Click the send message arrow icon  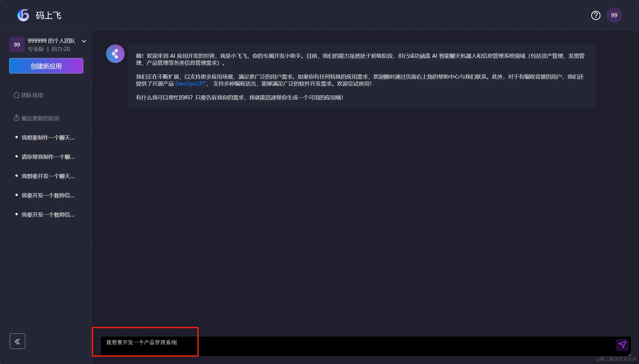tap(622, 344)
